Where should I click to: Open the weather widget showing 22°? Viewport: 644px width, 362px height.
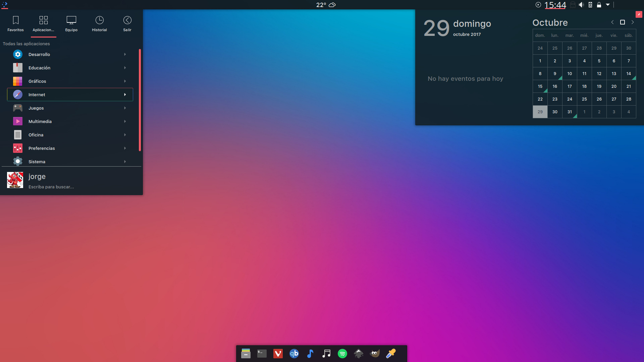326,5
